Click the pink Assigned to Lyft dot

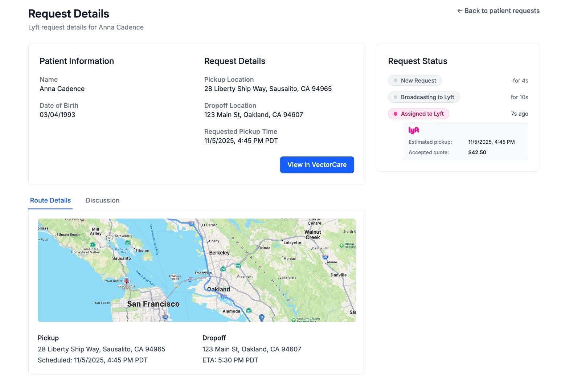pos(396,114)
